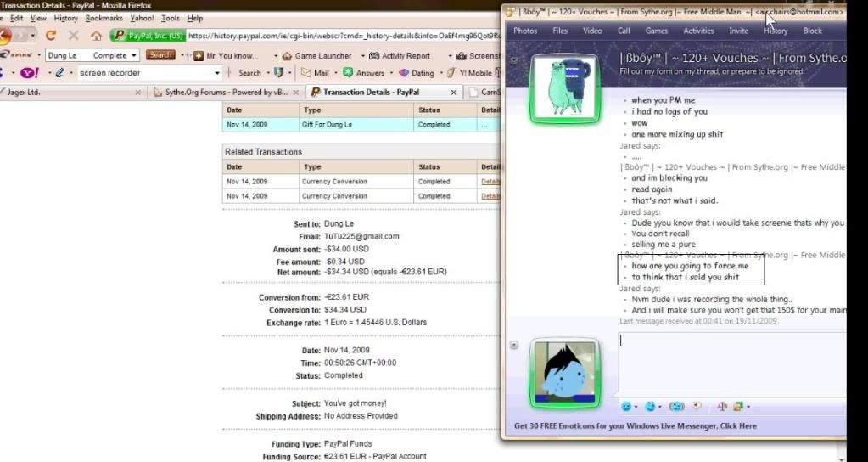Click Search on the Yahoo toolbar
The height and width of the screenshot is (462, 868).
[x=249, y=72]
